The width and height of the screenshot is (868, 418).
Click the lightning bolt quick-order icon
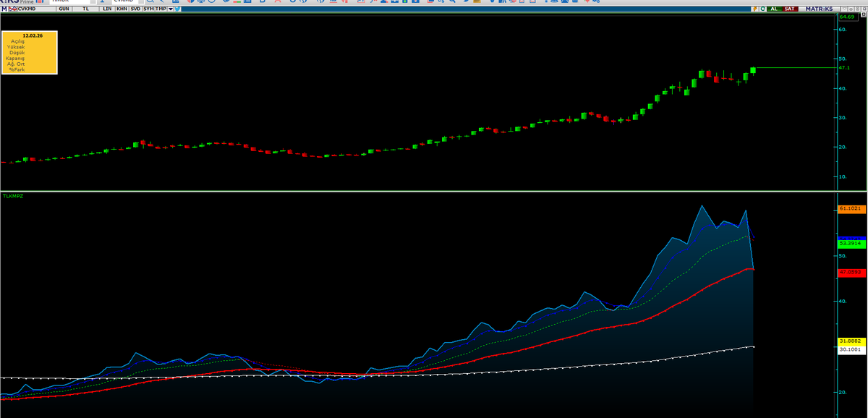tap(754, 9)
